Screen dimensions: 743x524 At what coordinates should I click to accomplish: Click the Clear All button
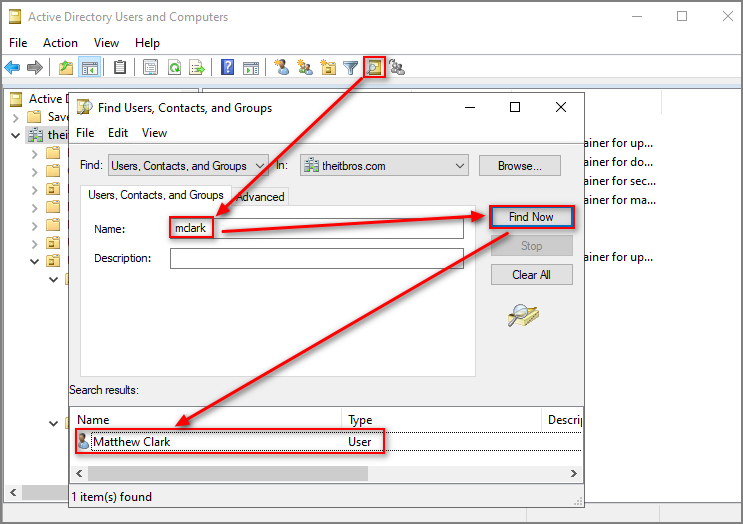(531, 275)
